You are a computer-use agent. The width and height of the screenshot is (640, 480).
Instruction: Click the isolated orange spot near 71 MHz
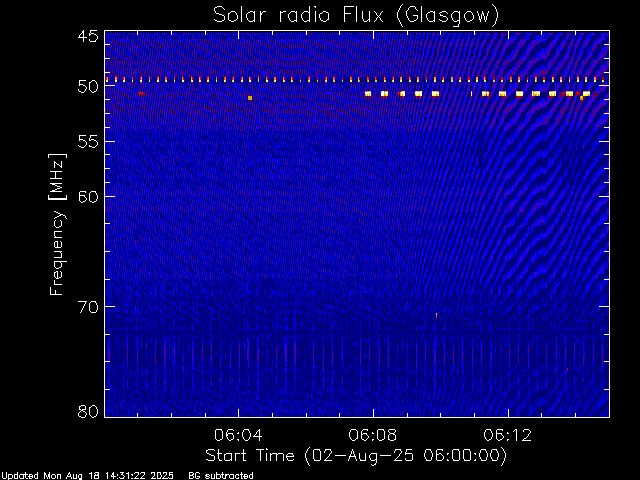(436, 316)
